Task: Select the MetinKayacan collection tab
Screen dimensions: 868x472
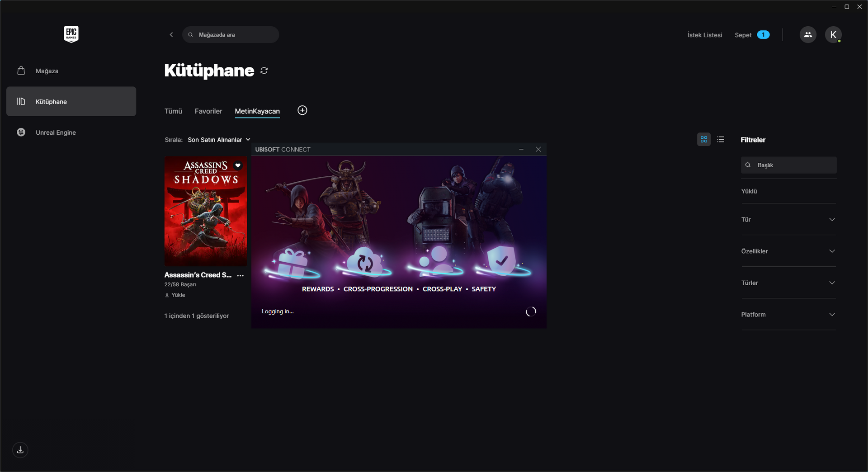Action: 257,111
